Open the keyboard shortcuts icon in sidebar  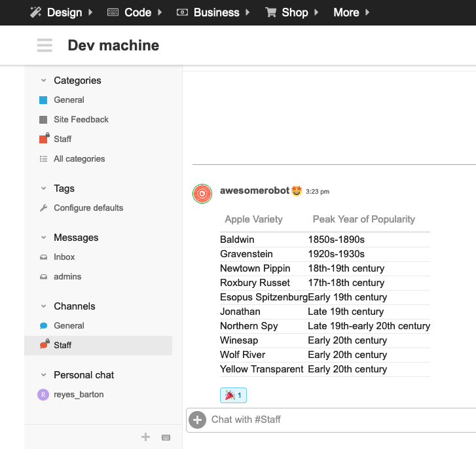(x=166, y=437)
